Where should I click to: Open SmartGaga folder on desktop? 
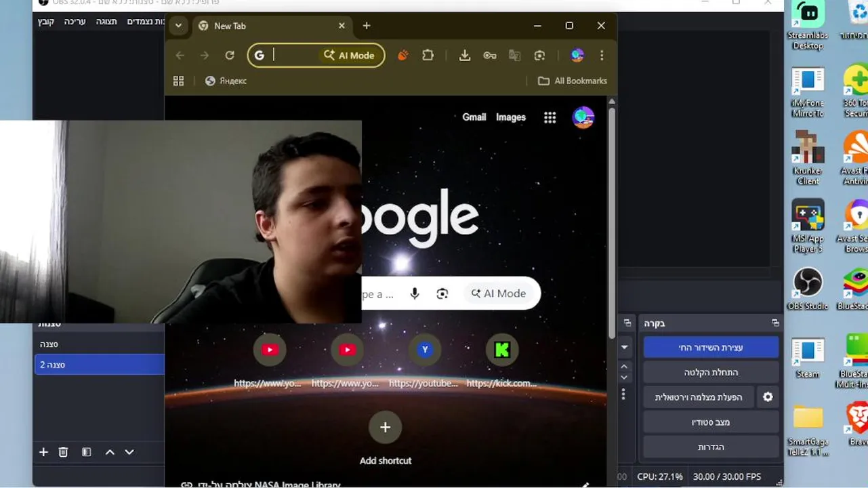point(808,430)
